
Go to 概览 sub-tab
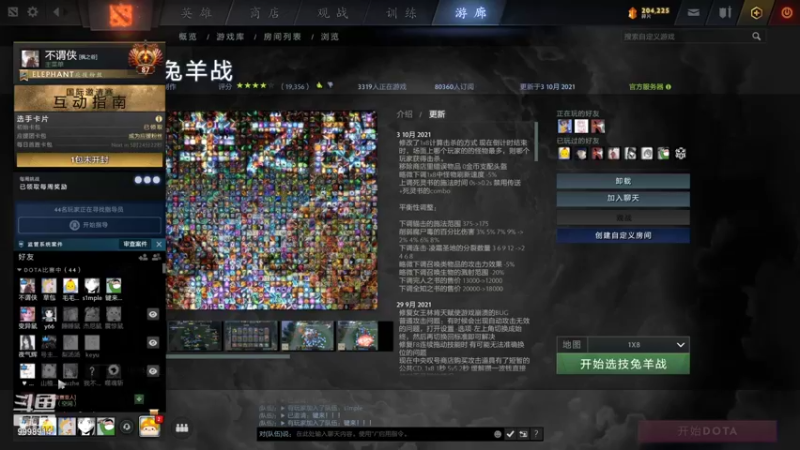pyautogui.click(x=188, y=37)
